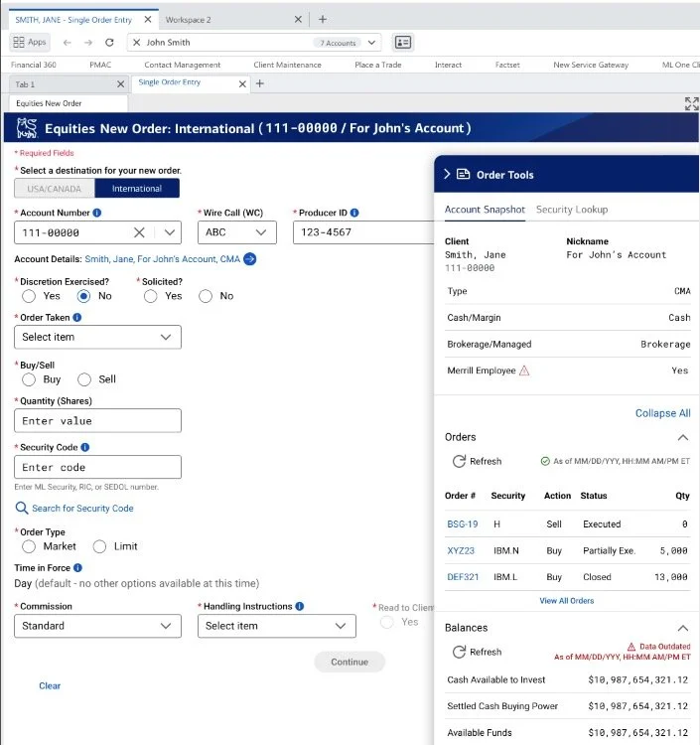Show Order Taken info tooltip

(x=76, y=318)
